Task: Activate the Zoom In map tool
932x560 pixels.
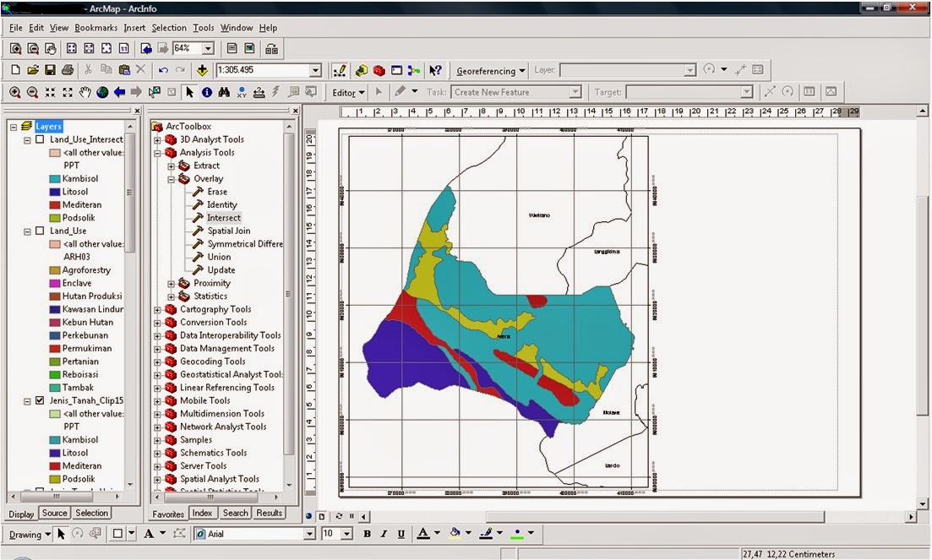Action: [x=15, y=91]
